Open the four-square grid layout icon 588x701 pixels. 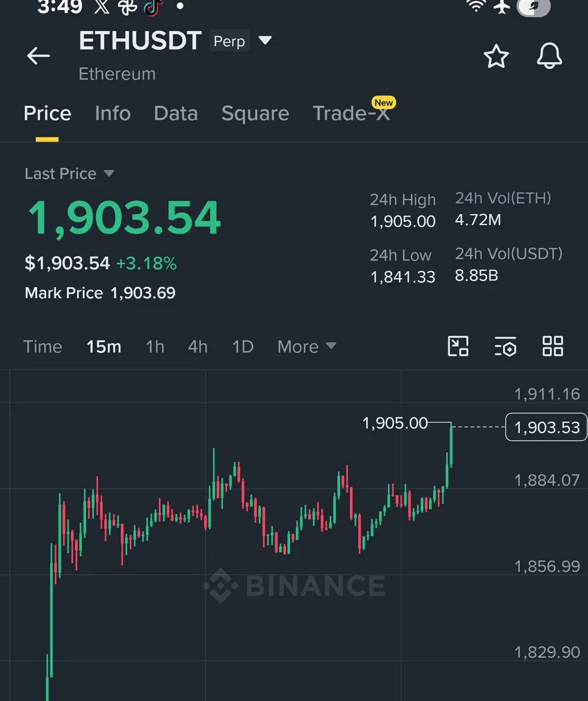tap(552, 346)
